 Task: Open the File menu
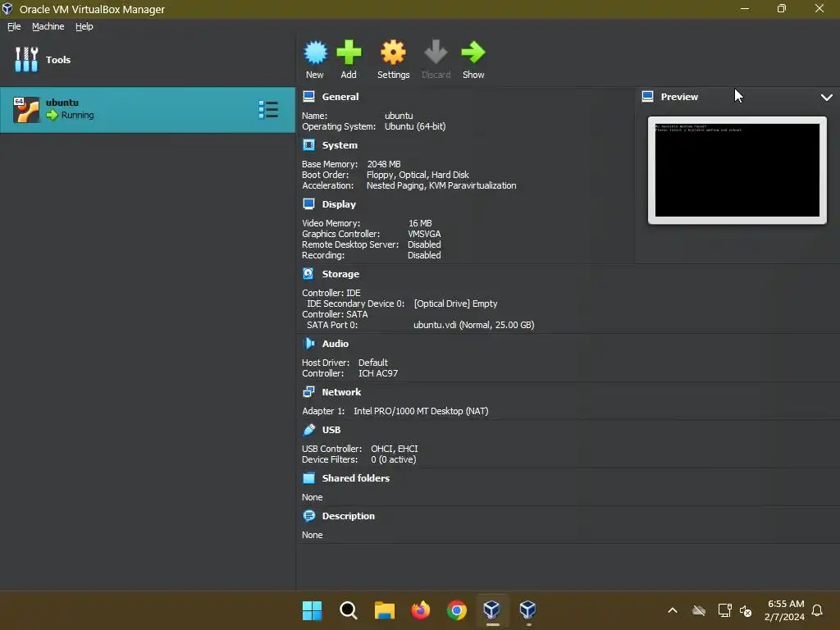click(x=14, y=26)
